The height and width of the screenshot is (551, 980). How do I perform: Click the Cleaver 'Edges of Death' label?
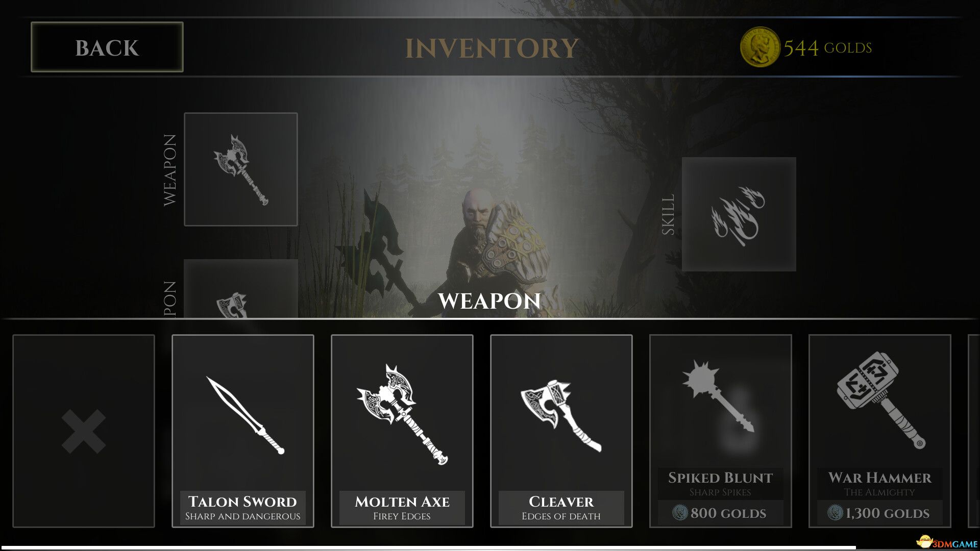561,516
